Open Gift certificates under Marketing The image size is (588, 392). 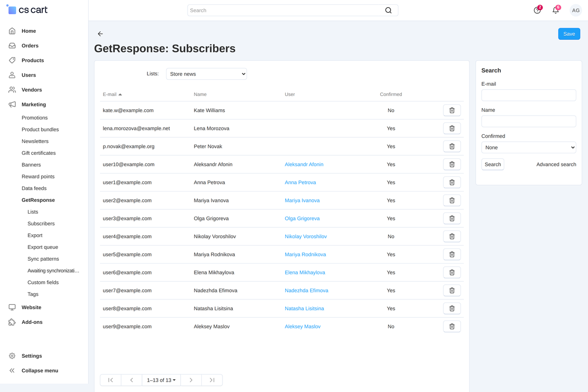tap(39, 153)
